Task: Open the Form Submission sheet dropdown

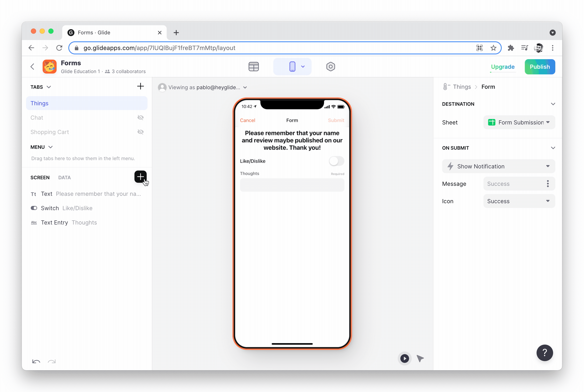Action: pos(519,122)
